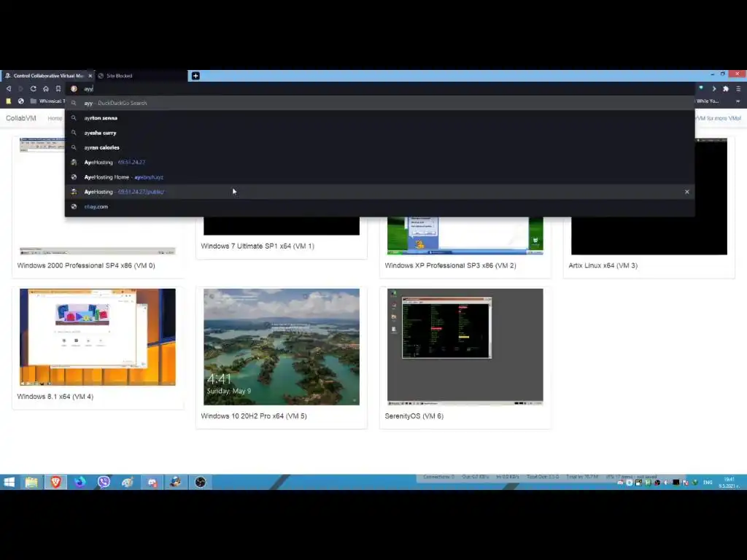Open File Explorer from the taskbar
747x560 pixels.
click(x=31, y=482)
